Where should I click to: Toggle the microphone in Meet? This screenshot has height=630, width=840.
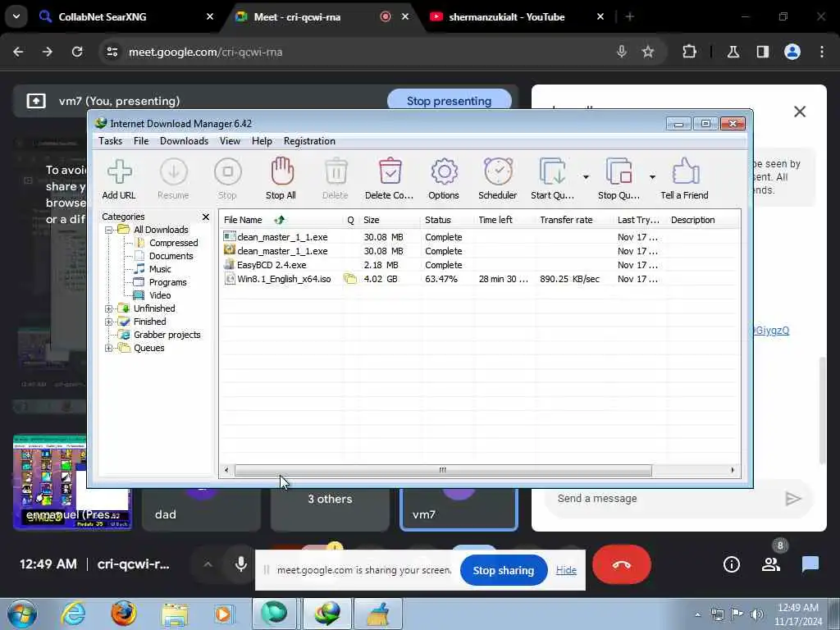(x=241, y=564)
